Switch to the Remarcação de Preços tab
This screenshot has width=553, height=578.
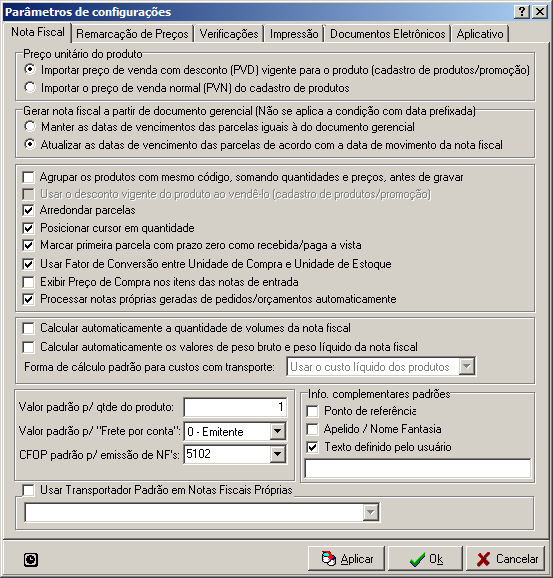(132, 34)
